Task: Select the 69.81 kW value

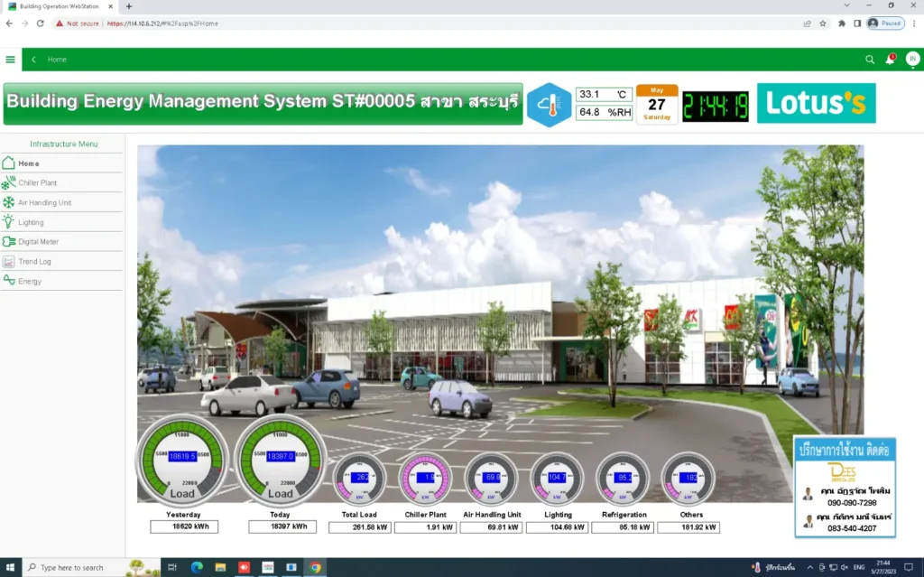Action: tap(492, 527)
